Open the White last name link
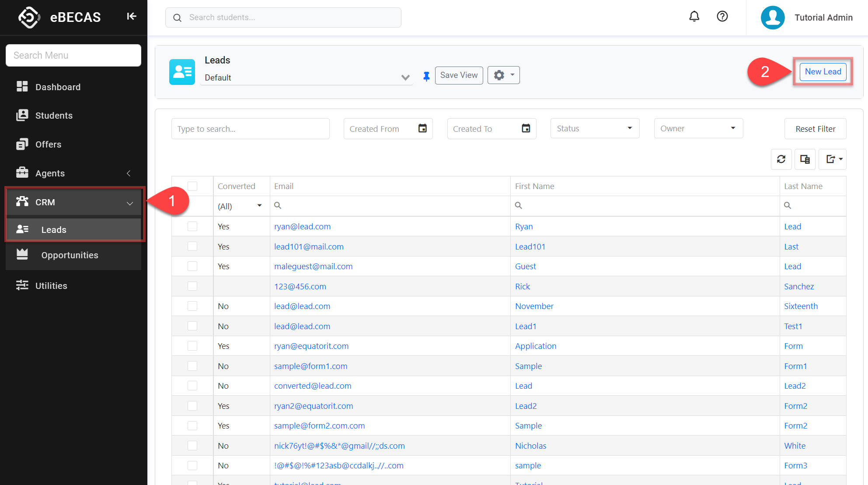Image resolution: width=868 pixels, height=485 pixels. click(x=795, y=446)
